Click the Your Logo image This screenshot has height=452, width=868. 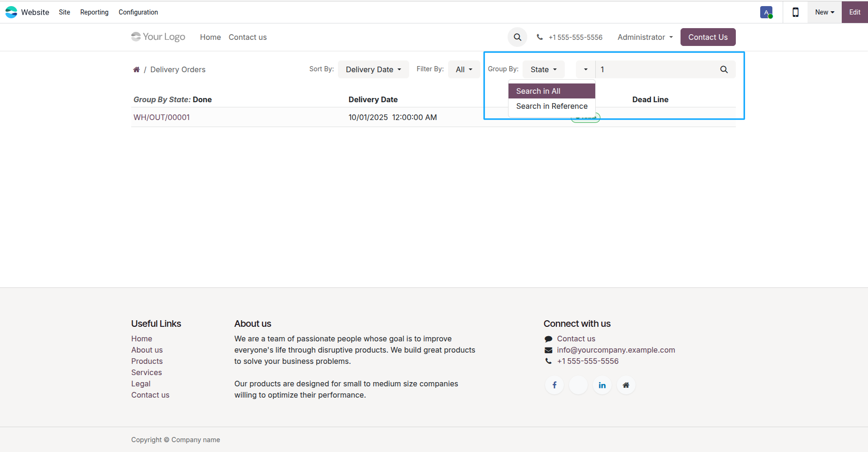point(158,37)
